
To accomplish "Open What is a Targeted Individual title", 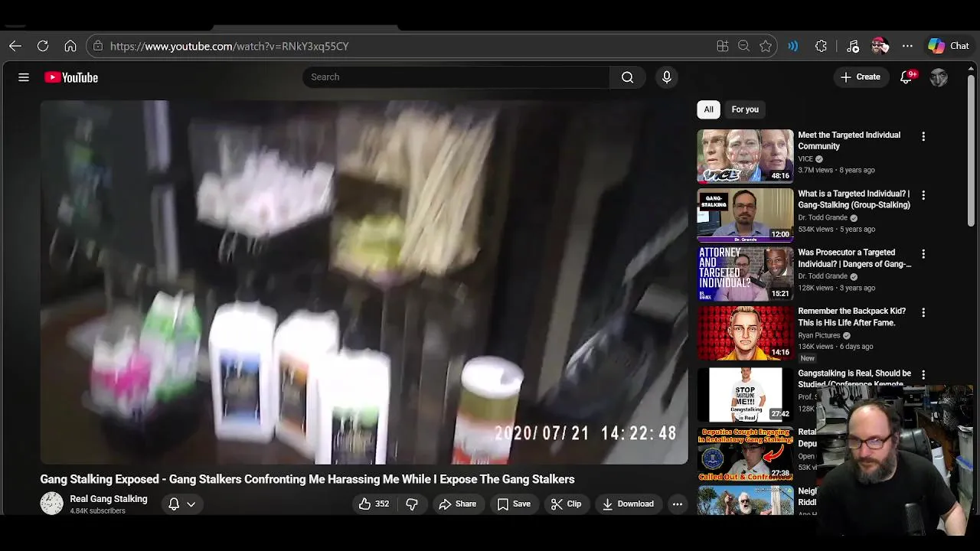I will point(854,199).
